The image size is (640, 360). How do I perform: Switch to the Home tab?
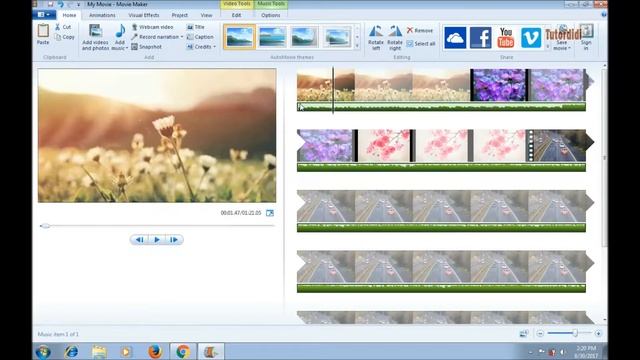point(69,15)
